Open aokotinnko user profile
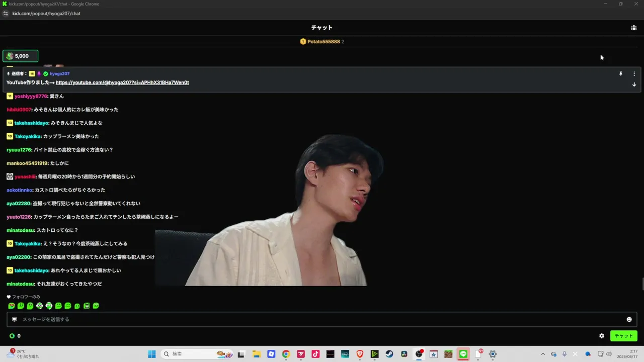The width and height of the screenshot is (644, 362). (20, 190)
